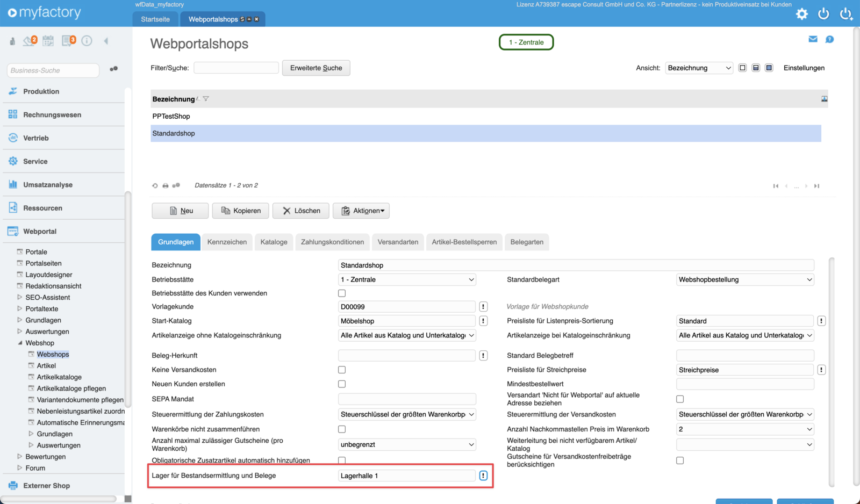This screenshot has height=504, width=860.
Task: Open lookup icon for Preisliste für Streichpreise
Action: tap(821, 370)
